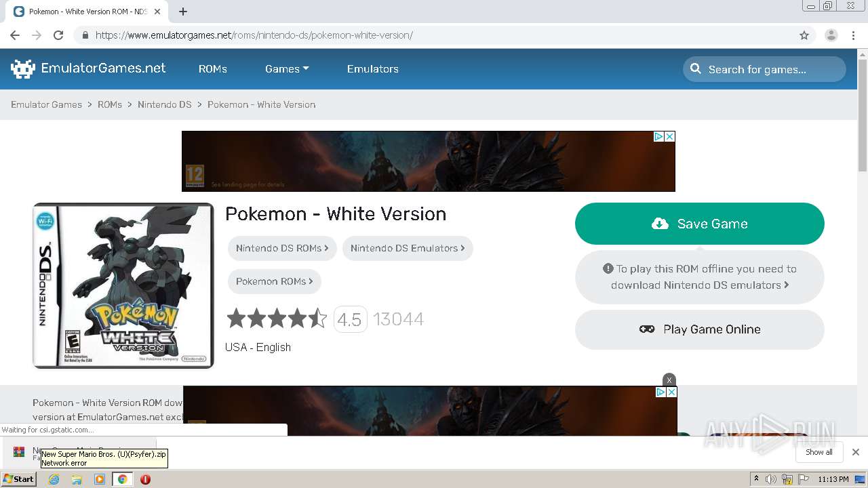The width and height of the screenshot is (868, 488).
Task: Open the Emulators navigation item
Action: pos(373,68)
